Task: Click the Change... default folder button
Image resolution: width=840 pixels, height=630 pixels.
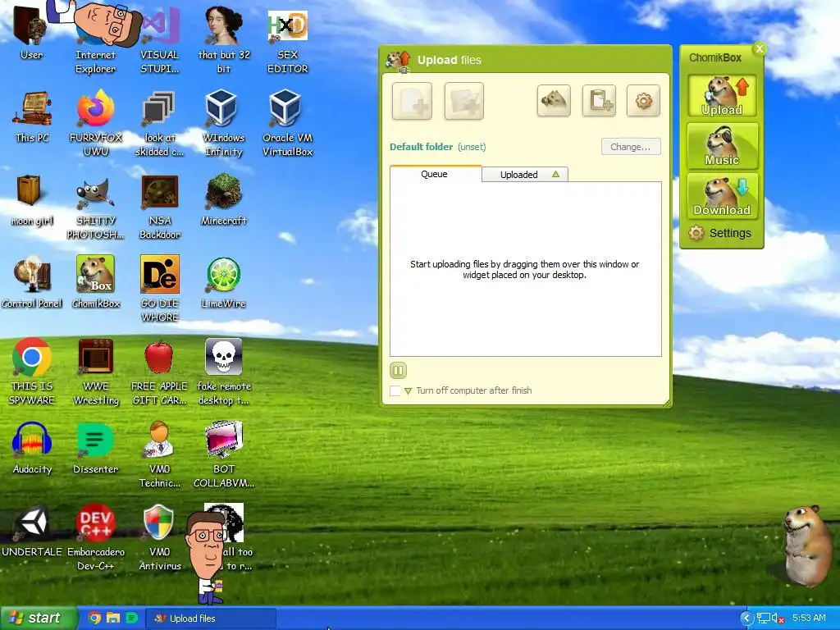Action: (631, 147)
